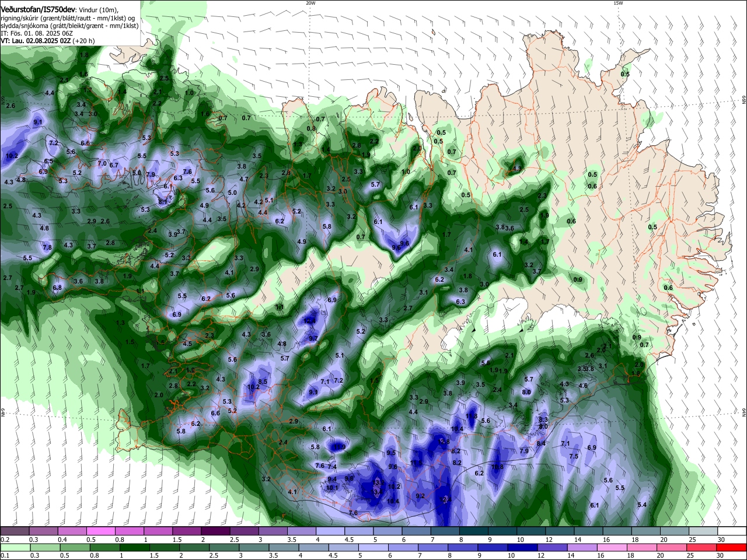Screen dimensions: 747x560
Task: Click the snow-scale purple swatch labeled 1.5
Action: pos(187,531)
